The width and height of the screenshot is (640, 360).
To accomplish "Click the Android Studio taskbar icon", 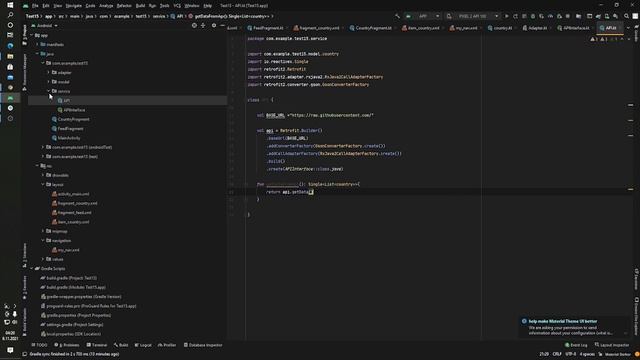I will 10,98.
